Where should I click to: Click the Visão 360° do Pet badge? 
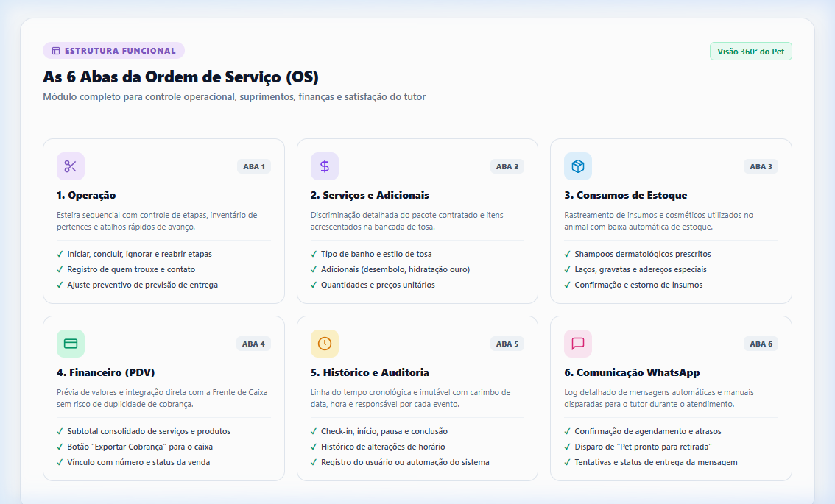751,52
